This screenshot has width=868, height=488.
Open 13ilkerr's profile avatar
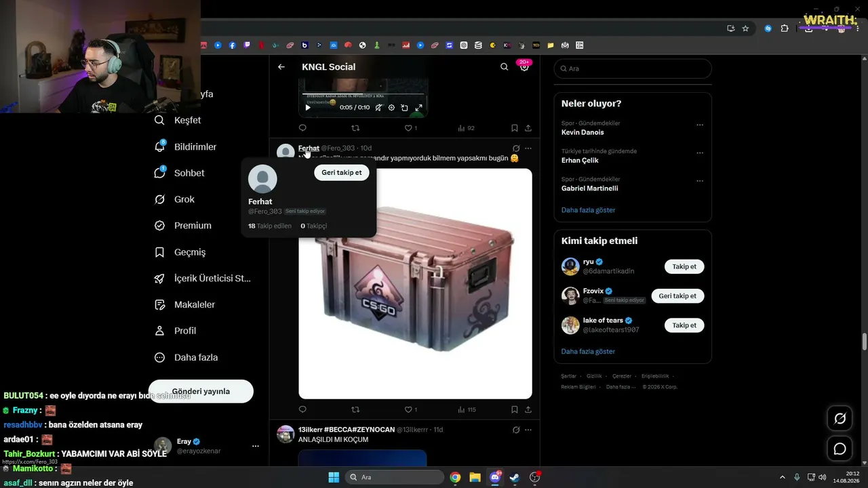pyautogui.click(x=285, y=434)
